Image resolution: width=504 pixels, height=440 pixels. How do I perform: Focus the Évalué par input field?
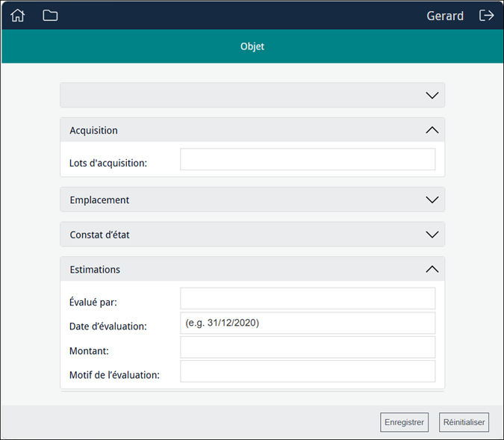(308, 299)
